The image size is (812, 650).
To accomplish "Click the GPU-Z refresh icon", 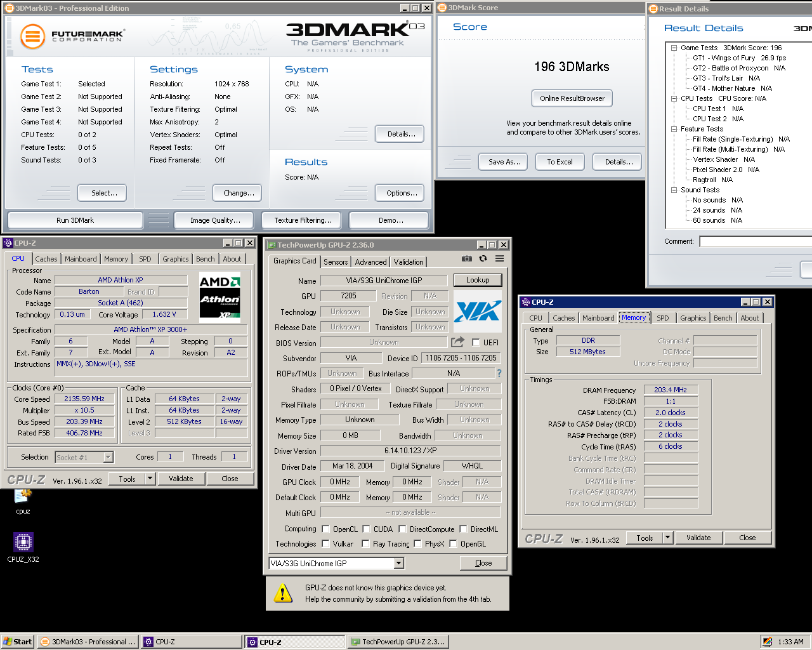I will click(483, 258).
